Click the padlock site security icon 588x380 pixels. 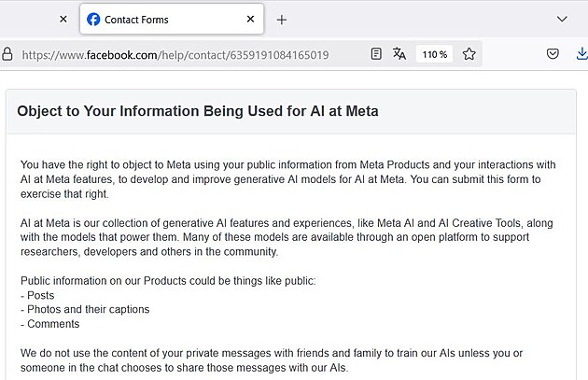click(8, 54)
